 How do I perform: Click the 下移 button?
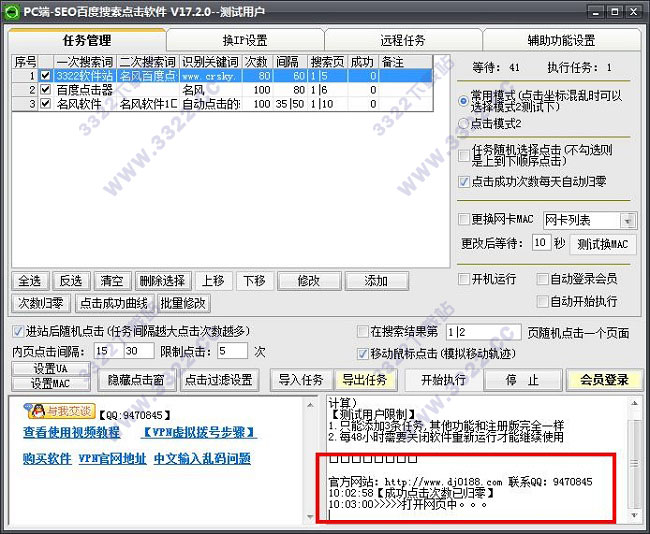254,281
